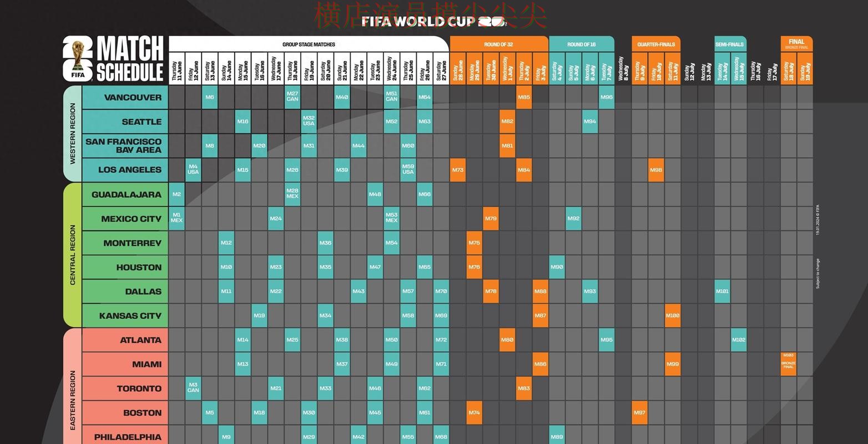Select the Central Region side label
Viewport: 868px width, 444px height.
click(73, 255)
